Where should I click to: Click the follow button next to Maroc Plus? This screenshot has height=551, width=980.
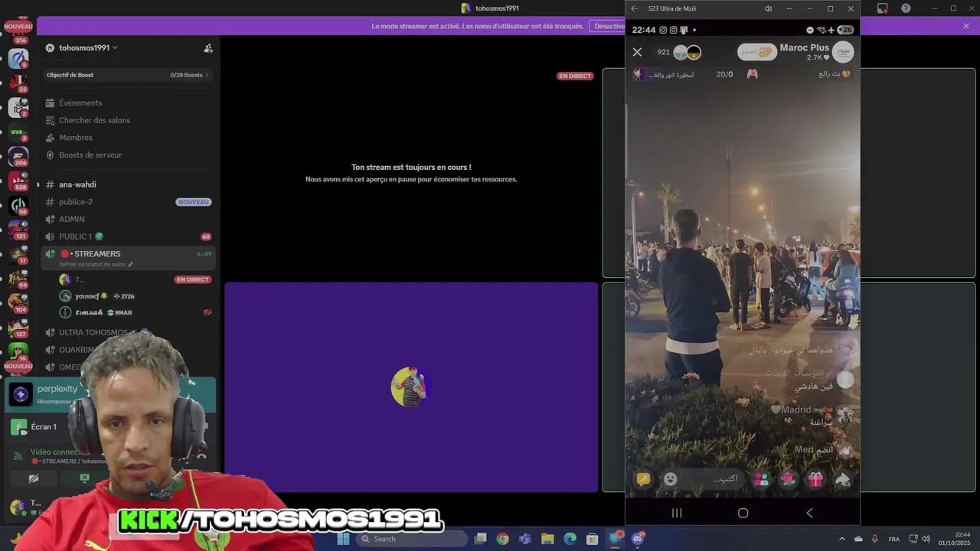coord(756,52)
